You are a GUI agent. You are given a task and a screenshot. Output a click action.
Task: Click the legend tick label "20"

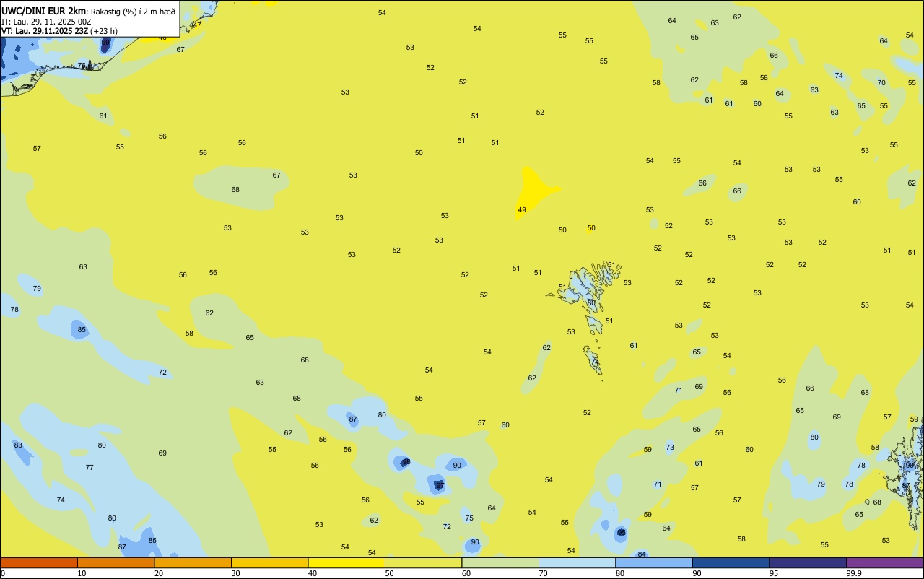[x=158, y=573]
